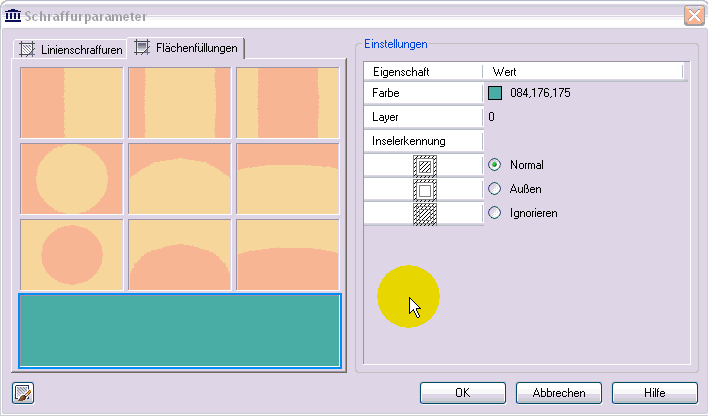This screenshot has height=416, width=708.
Task: Click the Eigenschaft column header
Action: click(x=423, y=72)
